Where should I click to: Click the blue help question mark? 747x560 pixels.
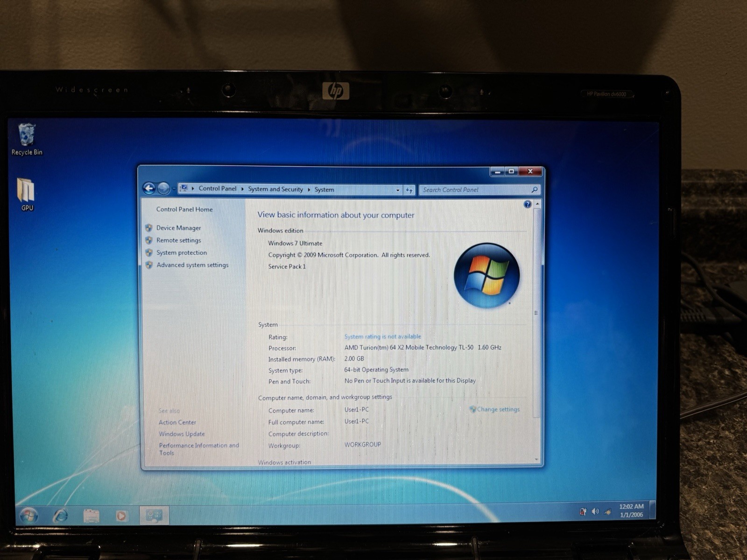coord(528,204)
